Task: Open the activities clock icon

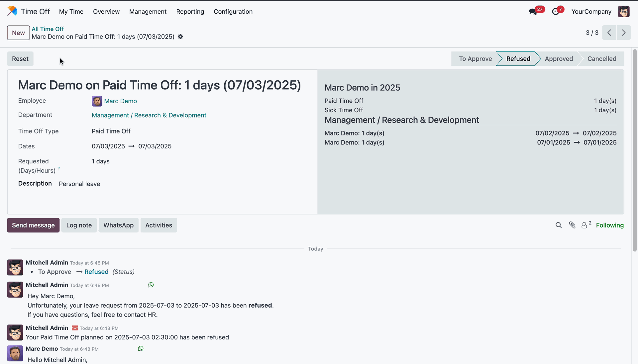Action: click(555, 12)
